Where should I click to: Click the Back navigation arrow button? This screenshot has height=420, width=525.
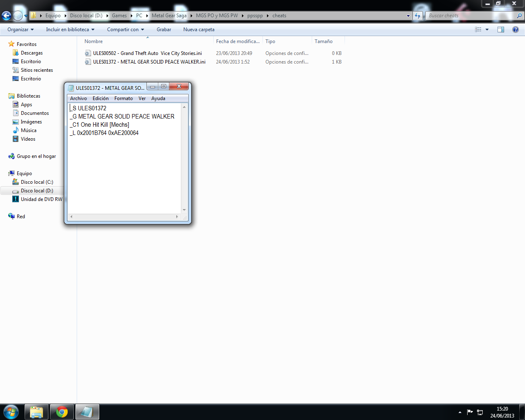click(6, 16)
